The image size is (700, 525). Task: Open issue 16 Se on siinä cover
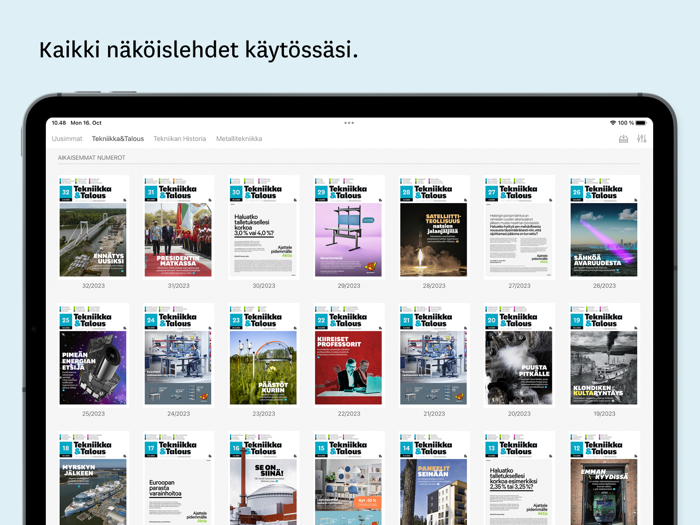(263, 478)
